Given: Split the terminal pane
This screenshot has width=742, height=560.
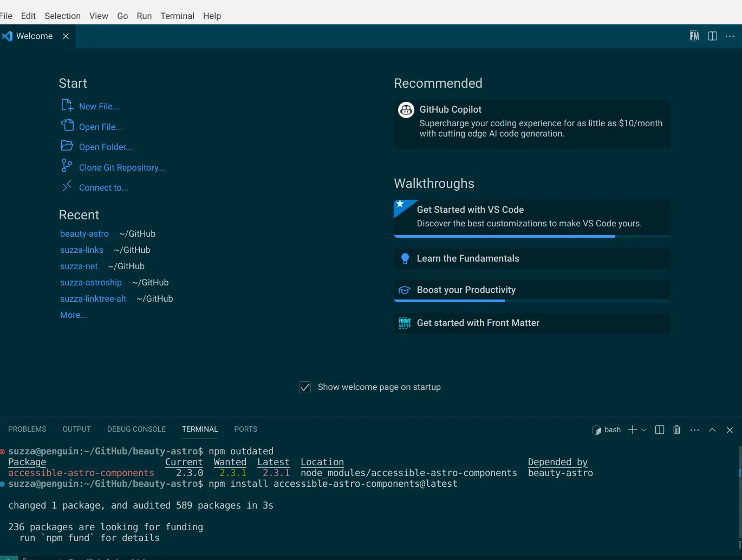Looking at the screenshot, I should pyautogui.click(x=660, y=430).
